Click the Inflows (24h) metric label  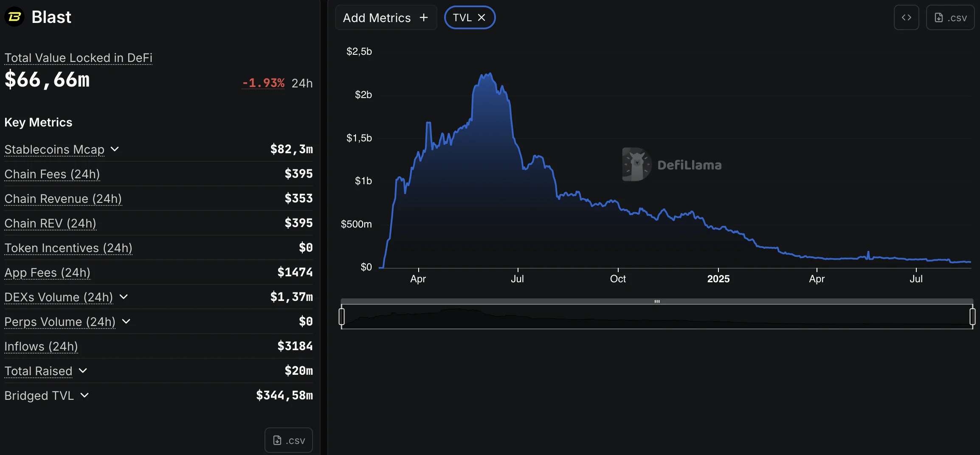click(x=41, y=346)
